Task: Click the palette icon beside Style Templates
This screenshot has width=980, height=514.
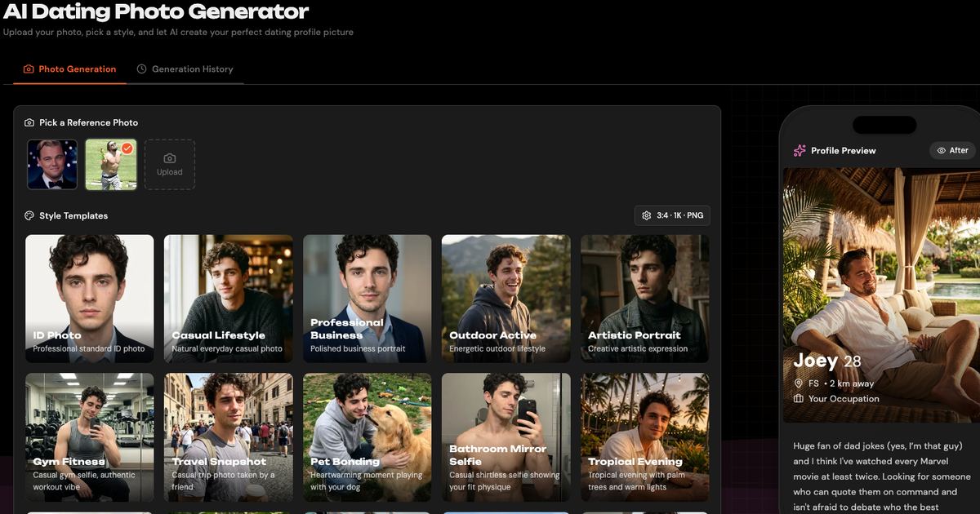Action: tap(29, 216)
